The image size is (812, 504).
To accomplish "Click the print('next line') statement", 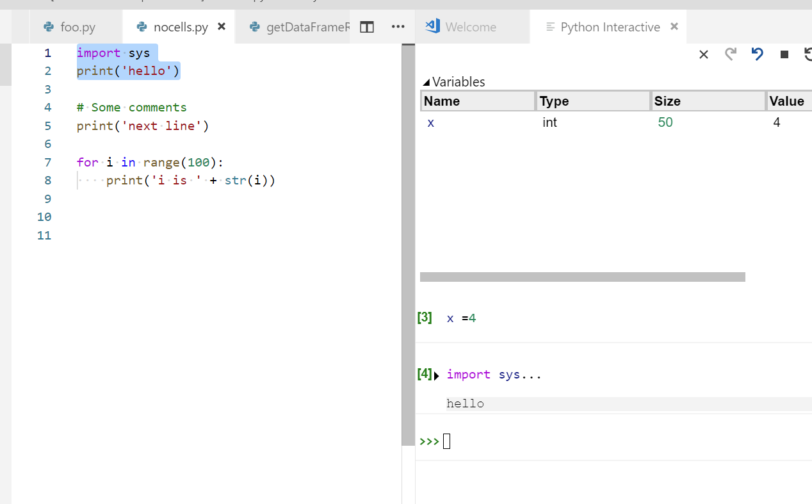I will click(143, 126).
